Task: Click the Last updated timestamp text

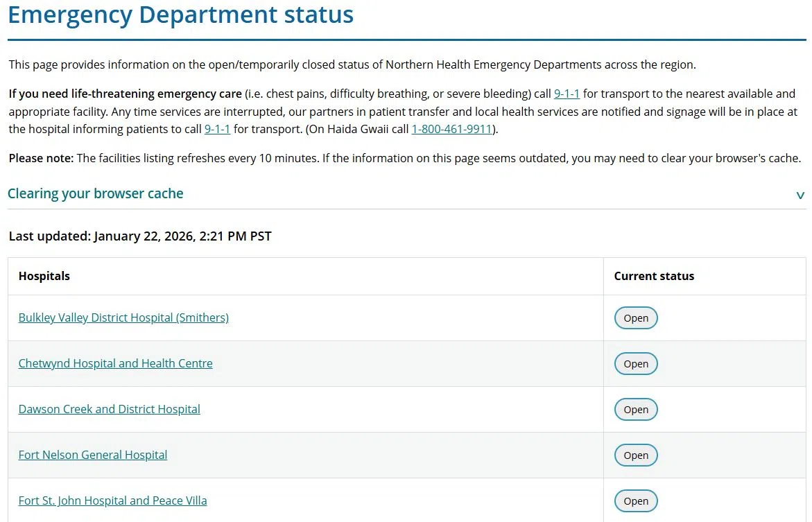Action: 140,236
